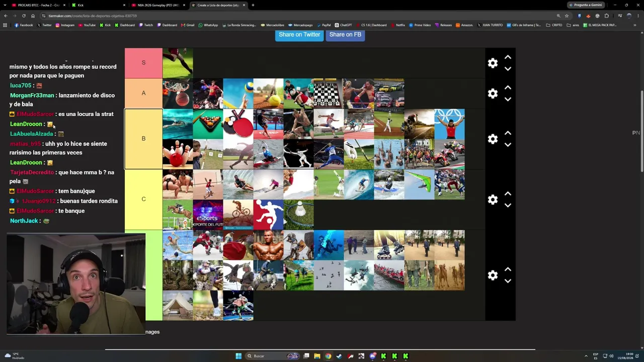Move tier S row down
The width and height of the screenshot is (644, 362).
[x=508, y=69]
